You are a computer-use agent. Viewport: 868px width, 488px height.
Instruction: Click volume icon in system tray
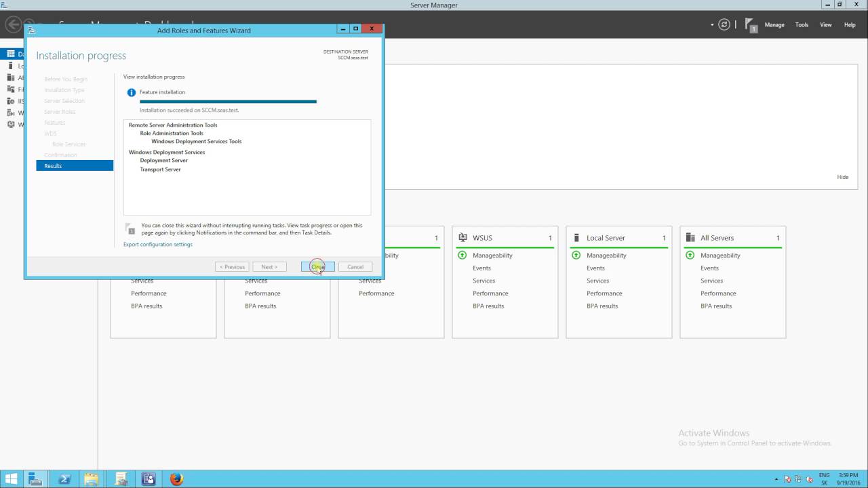pyautogui.click(x=810, y=479)
